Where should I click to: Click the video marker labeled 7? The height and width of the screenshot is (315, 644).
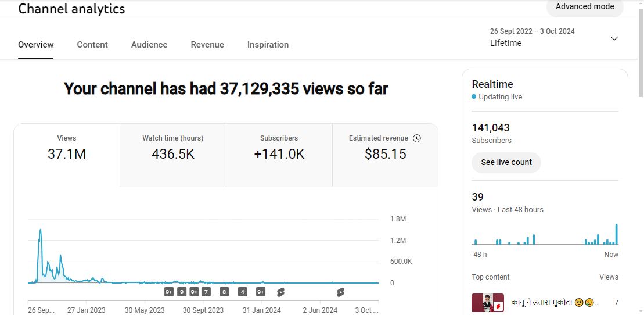click(x=206, y=292)
